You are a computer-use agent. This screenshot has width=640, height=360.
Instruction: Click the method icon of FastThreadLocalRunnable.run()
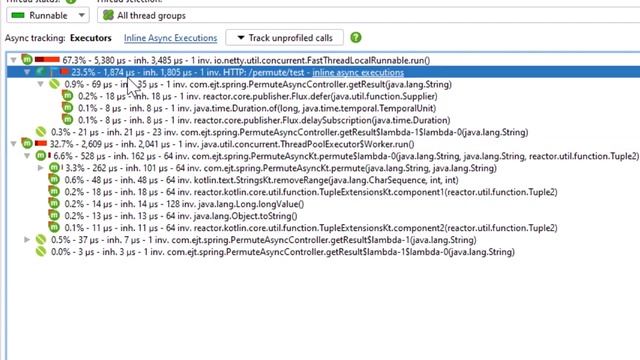pyautogui.click(x=27, y=60)
